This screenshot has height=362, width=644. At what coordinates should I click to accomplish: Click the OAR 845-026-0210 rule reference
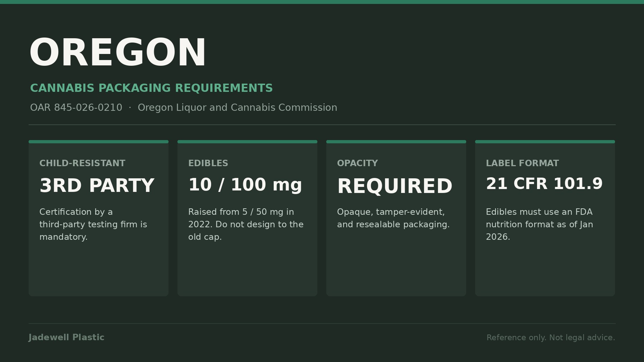tap(76, 108)
